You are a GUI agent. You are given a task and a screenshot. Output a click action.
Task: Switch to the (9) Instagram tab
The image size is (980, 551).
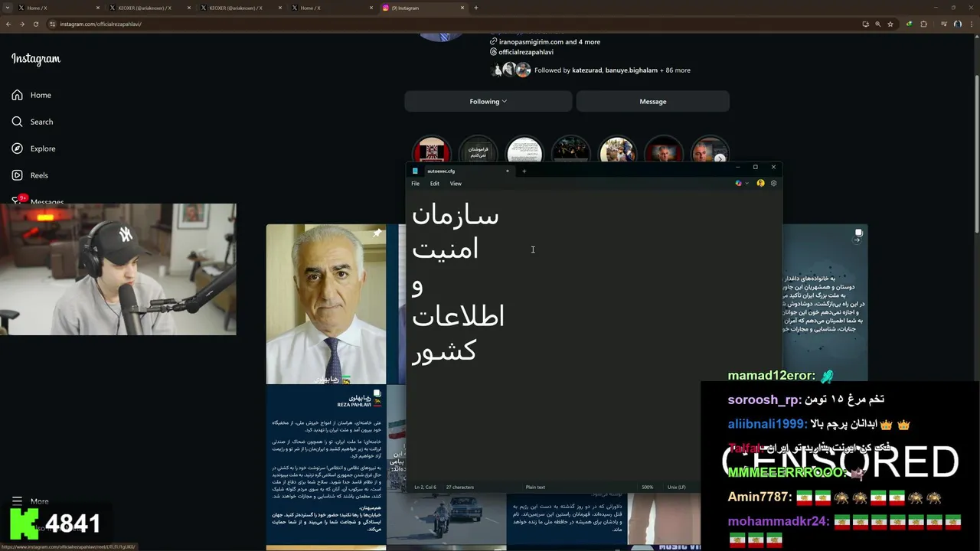pos(424,8)
